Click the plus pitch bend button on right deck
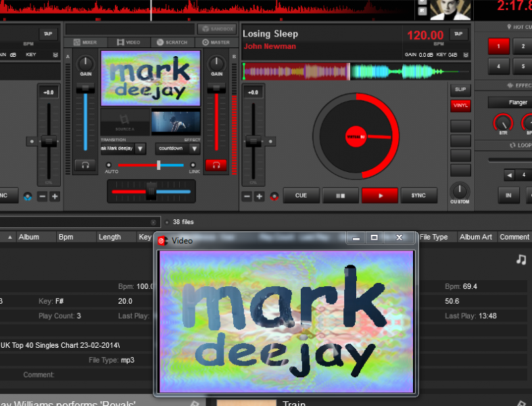This screenshot has height=406, width=532. [260, 196]
